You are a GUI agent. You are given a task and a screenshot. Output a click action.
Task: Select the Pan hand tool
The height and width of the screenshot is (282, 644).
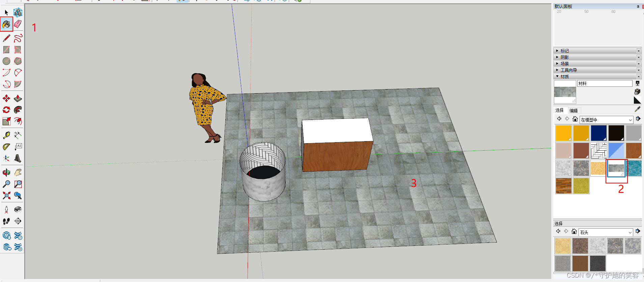coord(18,173)
